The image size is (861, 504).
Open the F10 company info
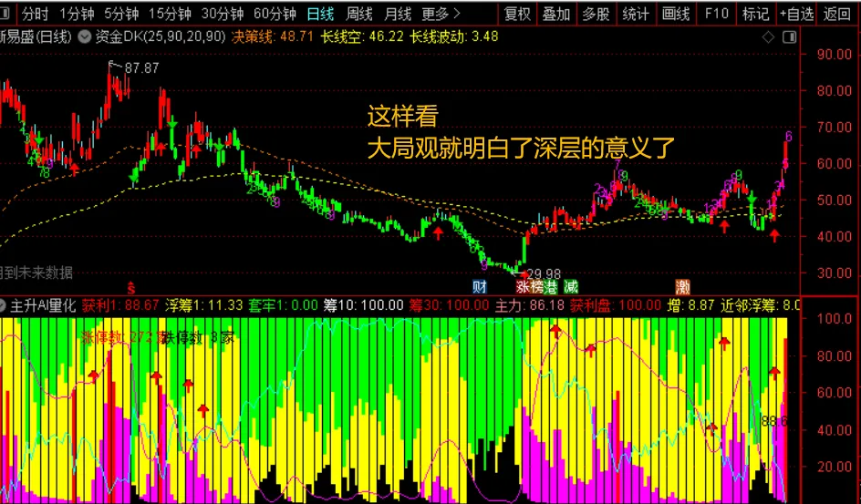coord(716,14)
